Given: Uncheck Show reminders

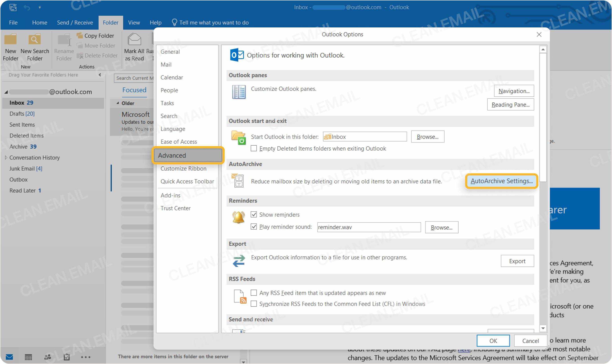Looking at the screenshot, I should [254, 214].
